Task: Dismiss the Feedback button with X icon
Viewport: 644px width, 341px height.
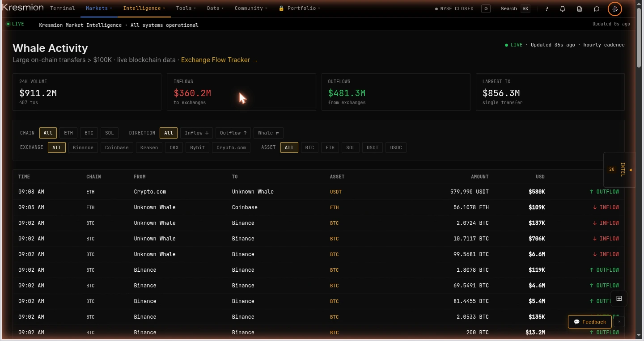Action: 619,322
